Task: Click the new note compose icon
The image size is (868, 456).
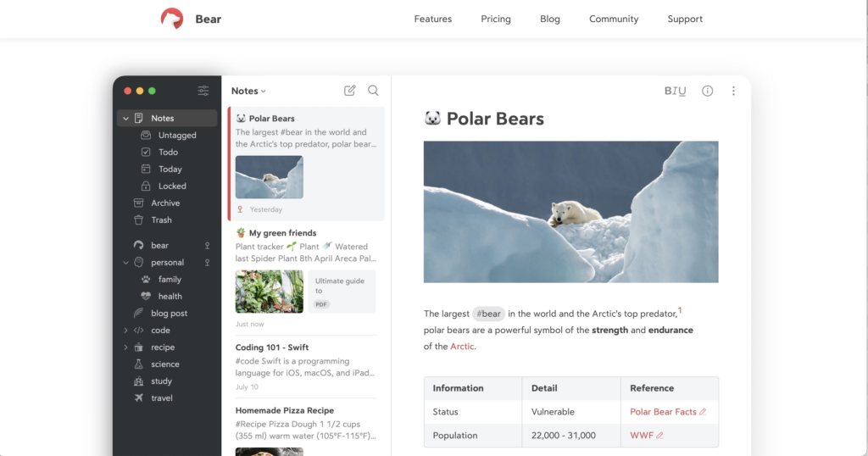Action: click(349, 90)
